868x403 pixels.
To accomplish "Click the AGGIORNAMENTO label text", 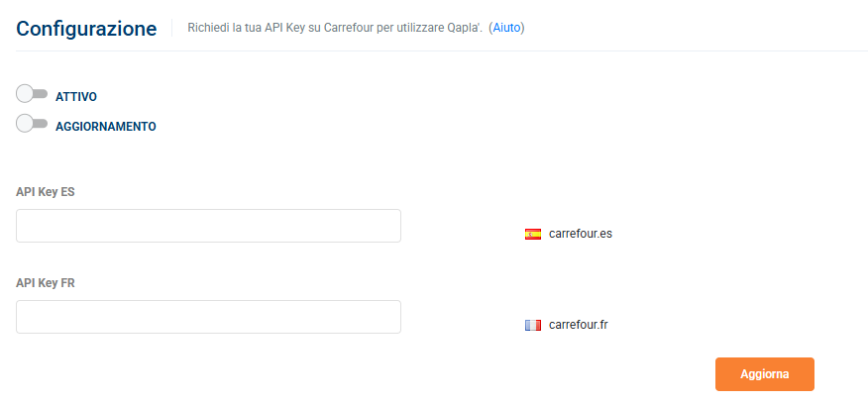I will pyautogui.click(x=106, y=127).
